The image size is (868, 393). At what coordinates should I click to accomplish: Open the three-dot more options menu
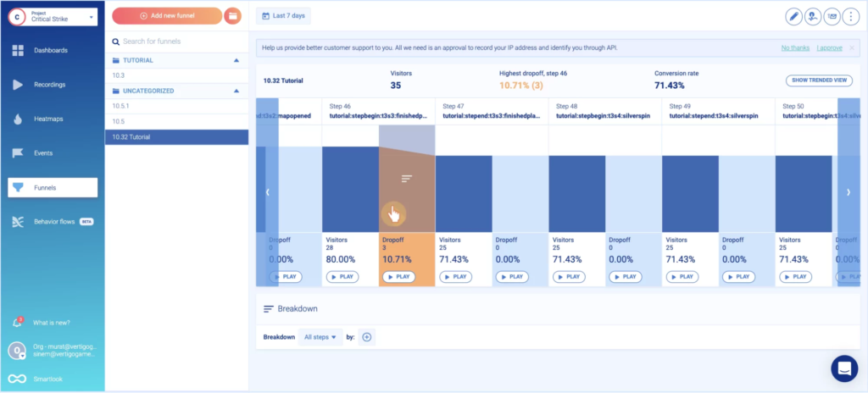[x=850, y=17]
